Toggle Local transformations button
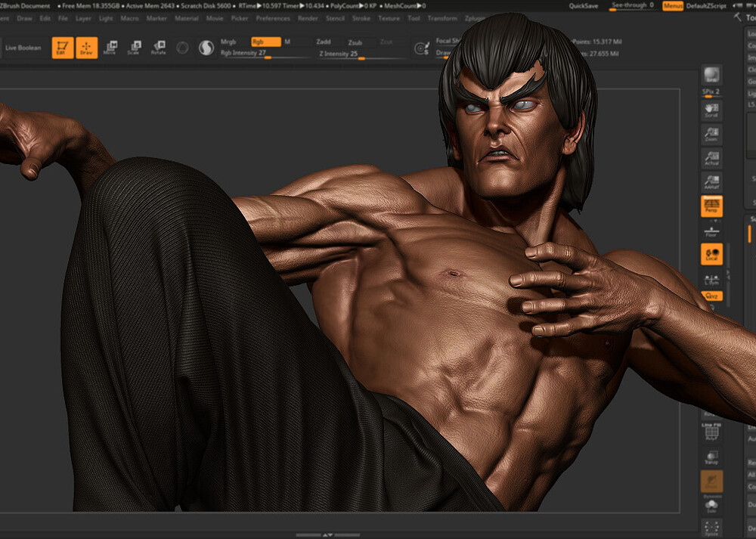Viewport: 756px width, 539px height. [x=711, y=254]
